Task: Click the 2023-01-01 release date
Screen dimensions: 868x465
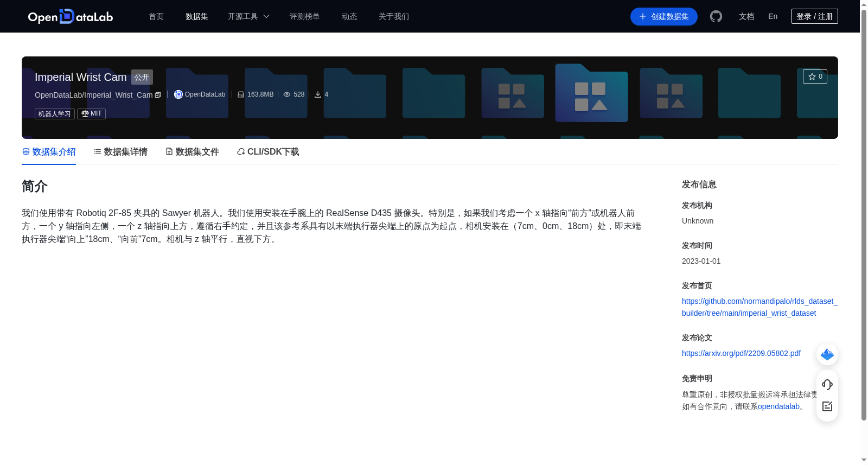Action: point(701,261)
